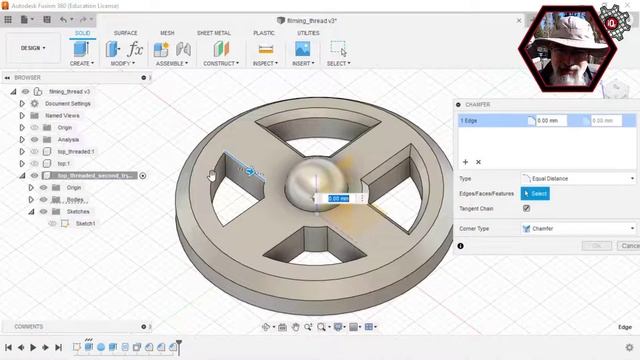This screenshot has width=640, height=360.
Task: Open timeline settings gear icon
Action: pyautogui.click(x=629, y=347)
